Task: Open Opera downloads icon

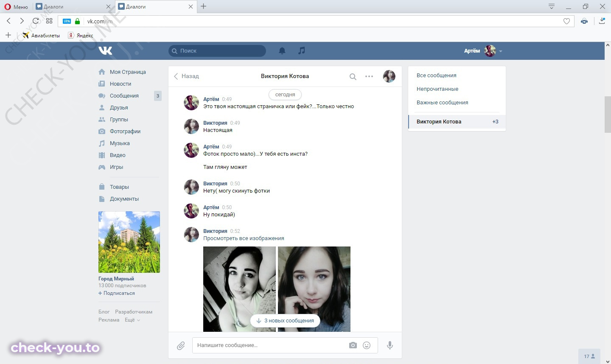Action: pos(602,21)
